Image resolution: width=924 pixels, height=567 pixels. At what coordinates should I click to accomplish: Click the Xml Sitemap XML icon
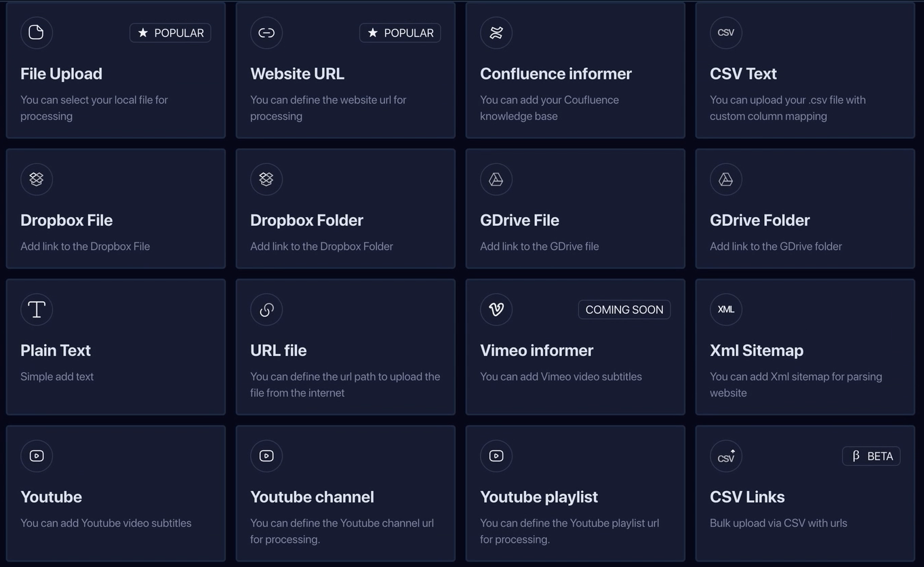726,309
